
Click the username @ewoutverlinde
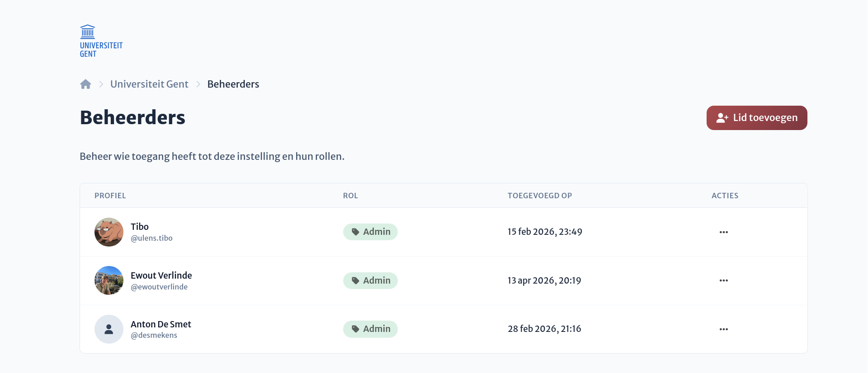click(159, 287)
